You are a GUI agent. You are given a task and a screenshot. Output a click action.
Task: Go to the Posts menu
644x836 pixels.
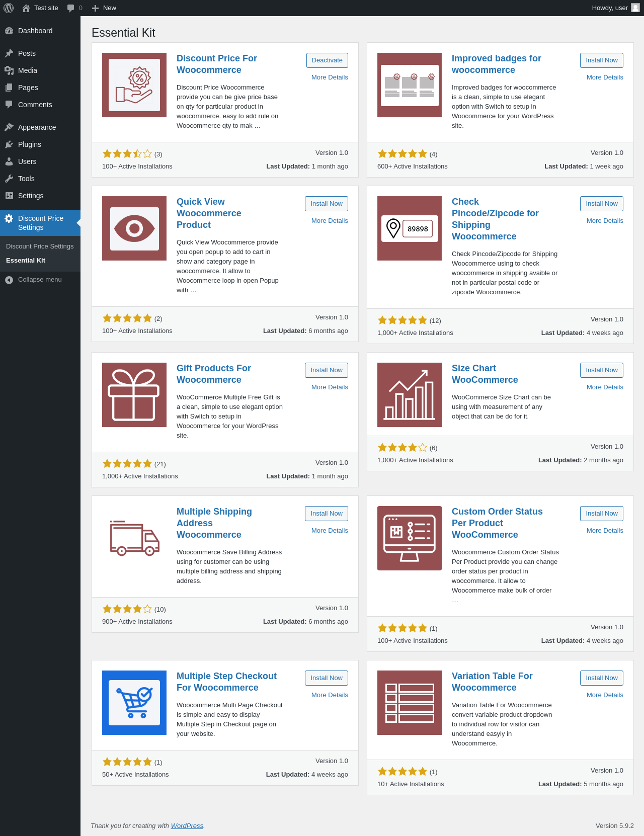[40, 53]
